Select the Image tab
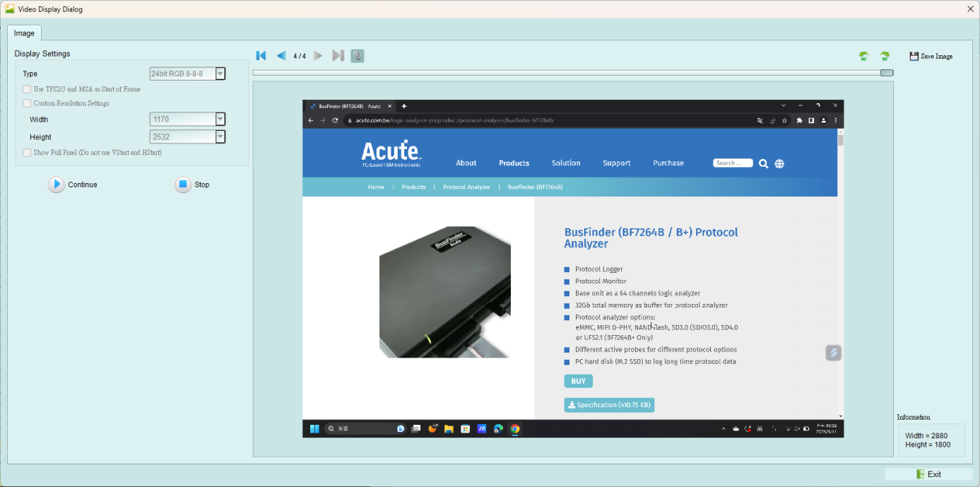The height and width of the screenshot is (487, 980). pos(24,33)
